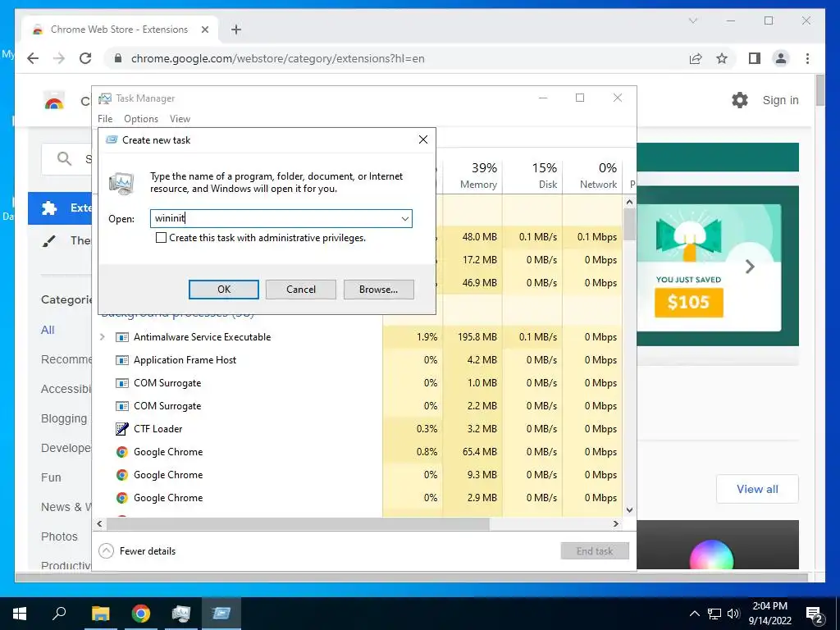This screenshot has height=630, width=840.
Task: Click the End task button
Action: tap(595, 550)
